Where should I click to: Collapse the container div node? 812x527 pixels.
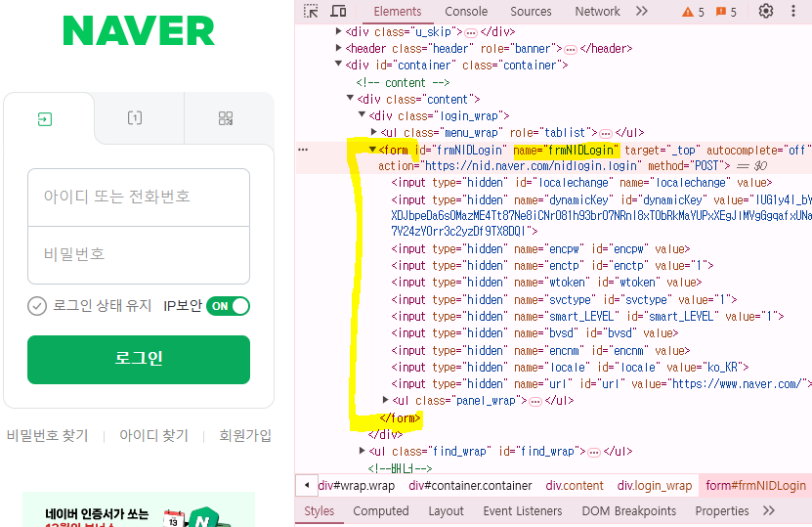(x=339, y=64)
